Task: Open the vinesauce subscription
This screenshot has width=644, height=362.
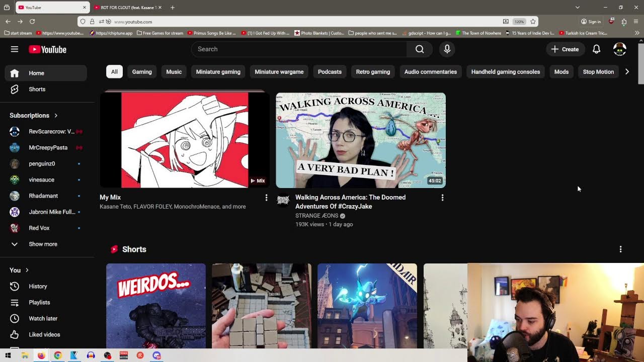Action: [46, 180]
